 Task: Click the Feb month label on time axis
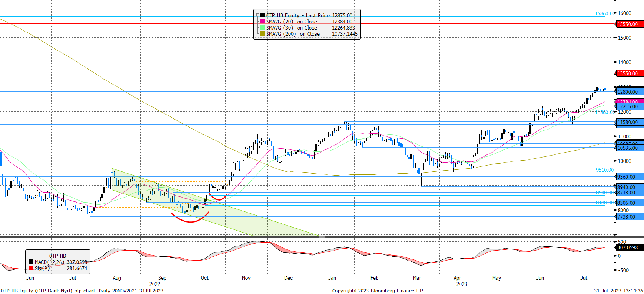click(x=374, y=278)
